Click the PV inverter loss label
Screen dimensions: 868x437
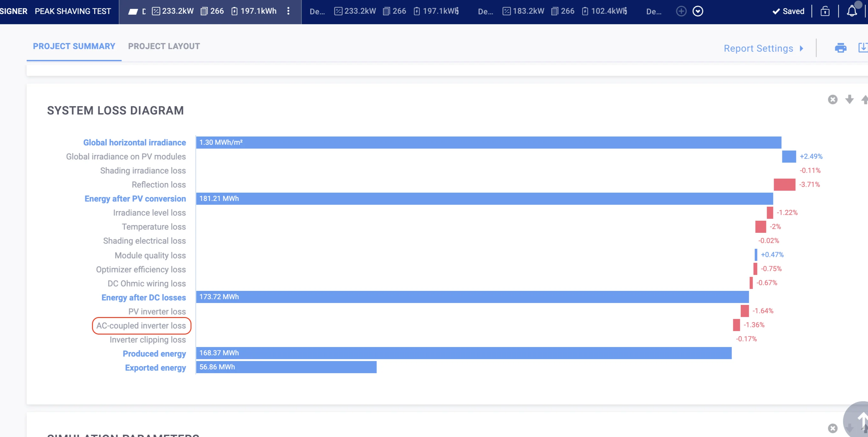coord(157,312)
